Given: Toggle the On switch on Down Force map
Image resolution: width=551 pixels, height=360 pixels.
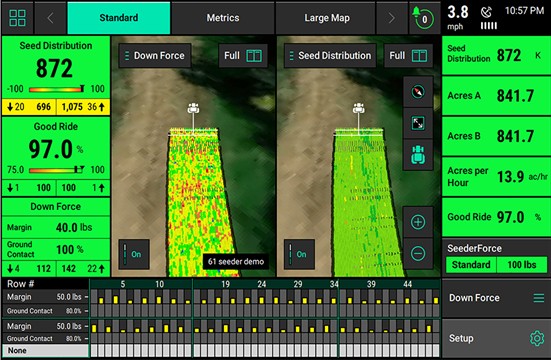Looking at the screenshot, I should pos(134,254).
